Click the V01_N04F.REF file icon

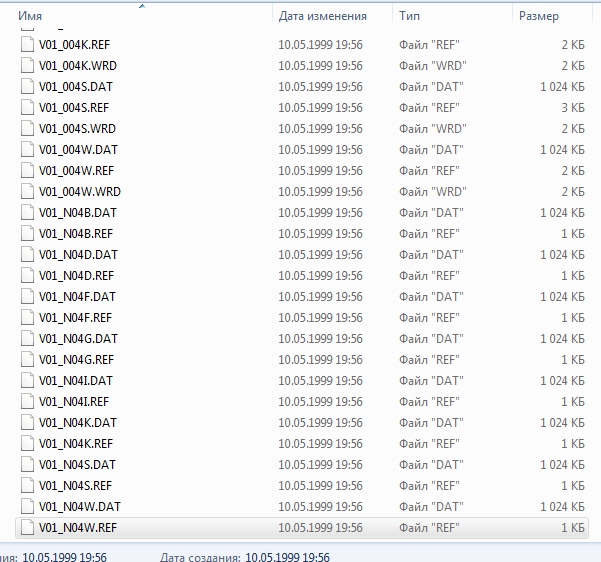[26, 317]
